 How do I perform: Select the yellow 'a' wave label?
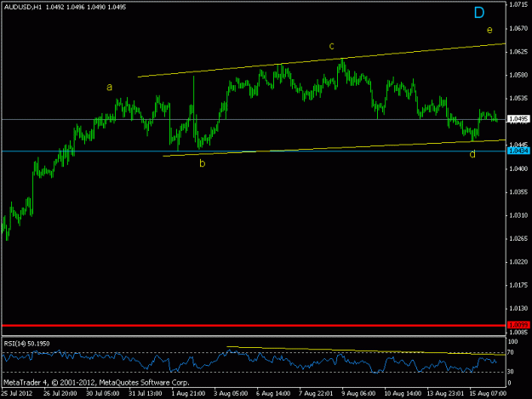[109, 88]
